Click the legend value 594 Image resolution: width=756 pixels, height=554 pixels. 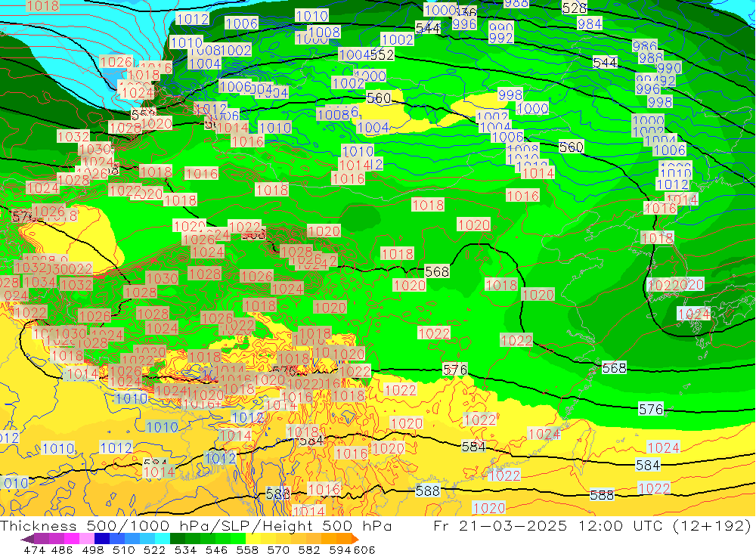click(x=340, y=549)
